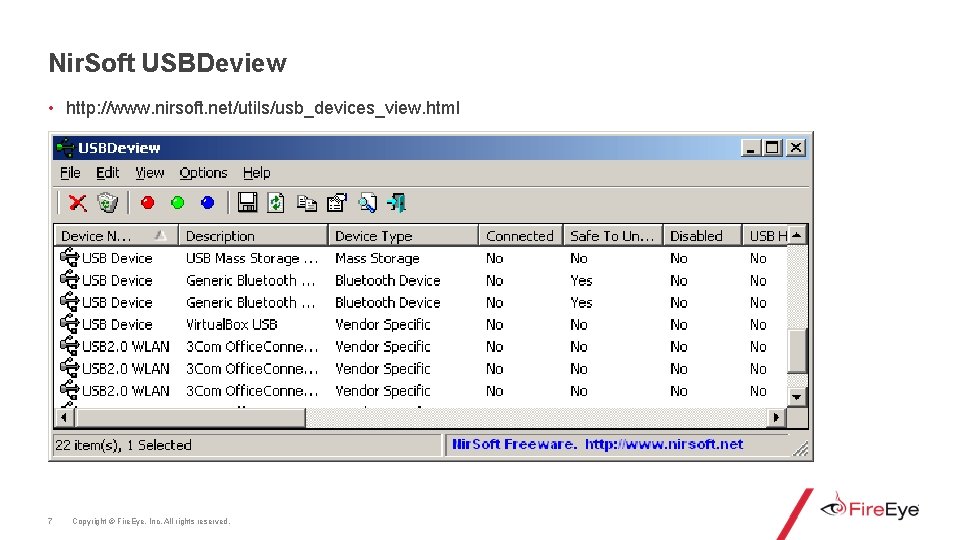Click the vertical scrollbar down arrow
Viewport: 960px width, 540px height.
click(797, 397)
